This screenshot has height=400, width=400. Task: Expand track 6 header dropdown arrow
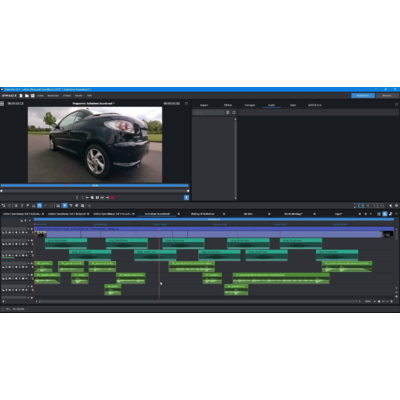pyautogui.click(x=28, y=286)
